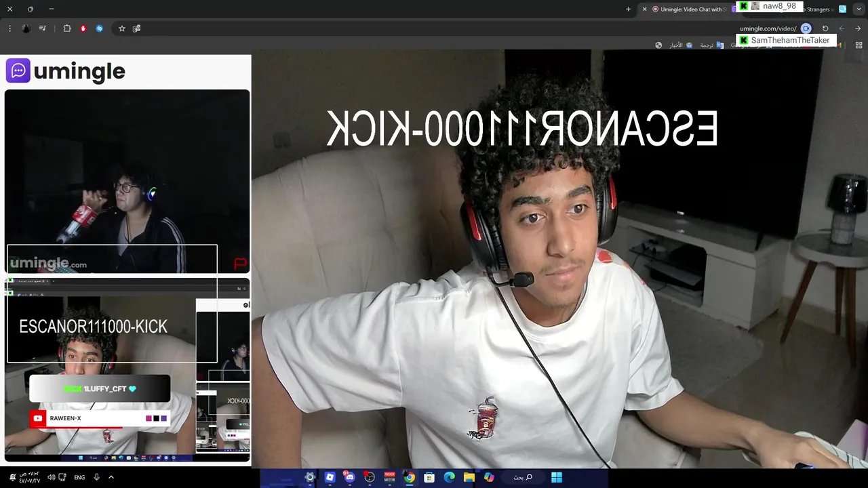Screen dimensions: 868x488
Task: Open Copilot from the taskbar
Action: tap(489, 477)
